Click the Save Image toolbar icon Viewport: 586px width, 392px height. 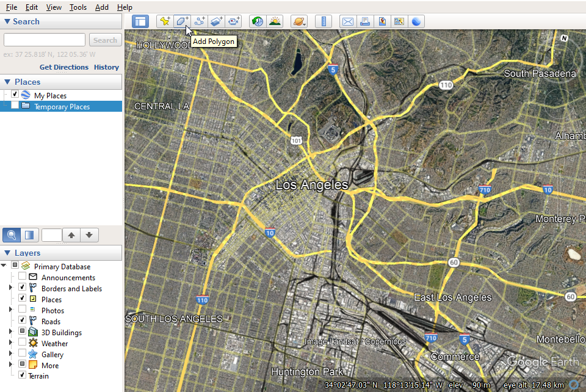coord(382,21)
